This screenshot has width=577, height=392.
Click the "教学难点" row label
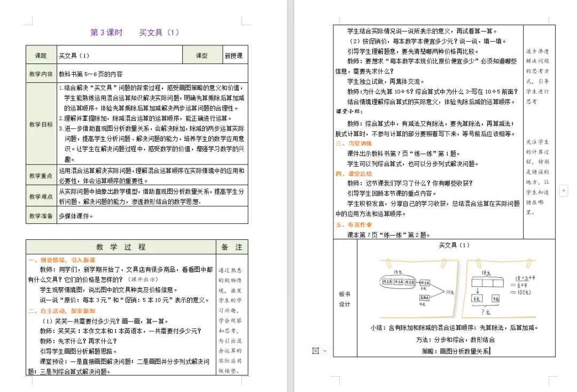tap(41, 197)
